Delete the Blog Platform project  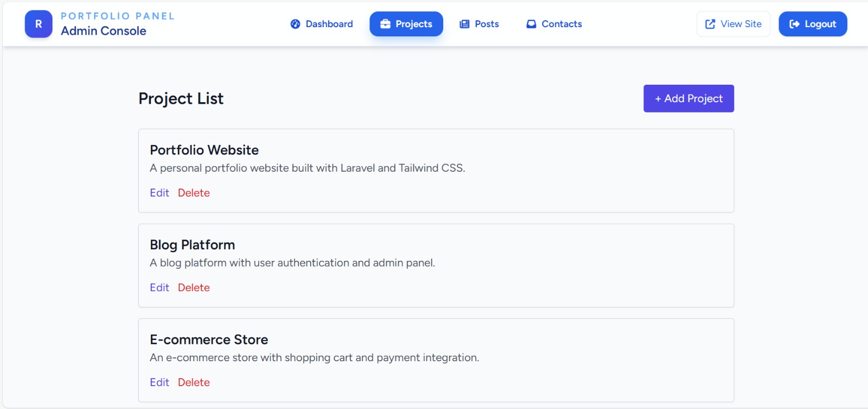pos(194,287)
